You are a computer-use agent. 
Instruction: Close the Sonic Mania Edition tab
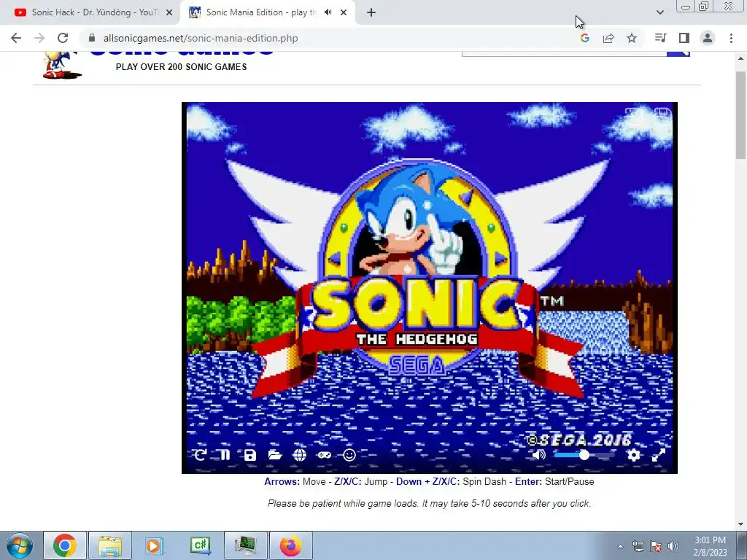(344, 13)
